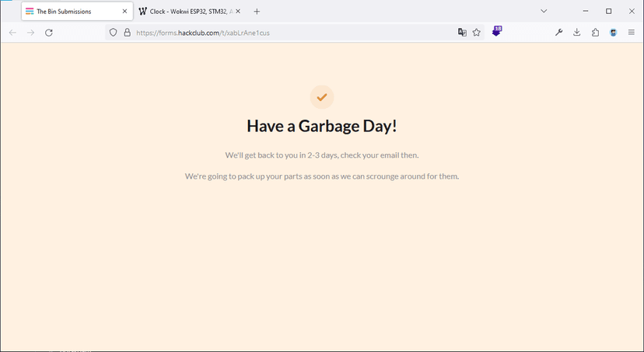Click the forward navigation arrow
This screenshot has height=352, width=644.
click(x=31, y=33)
